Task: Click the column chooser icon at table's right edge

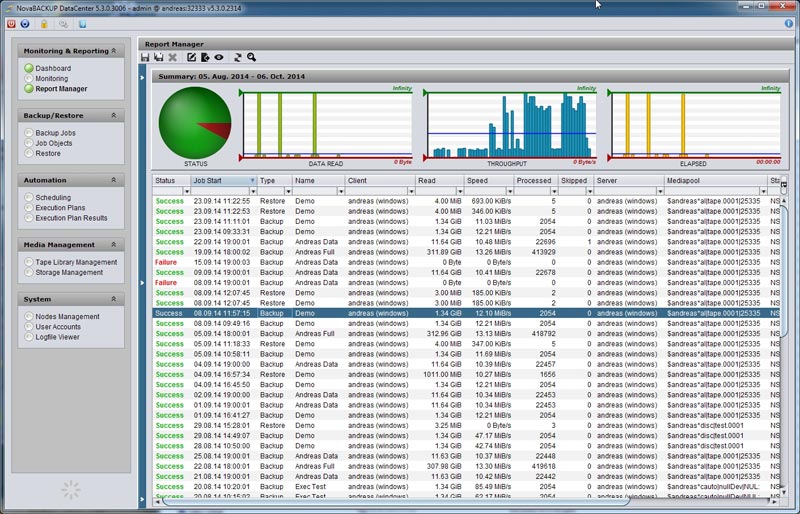Action: 784,185
